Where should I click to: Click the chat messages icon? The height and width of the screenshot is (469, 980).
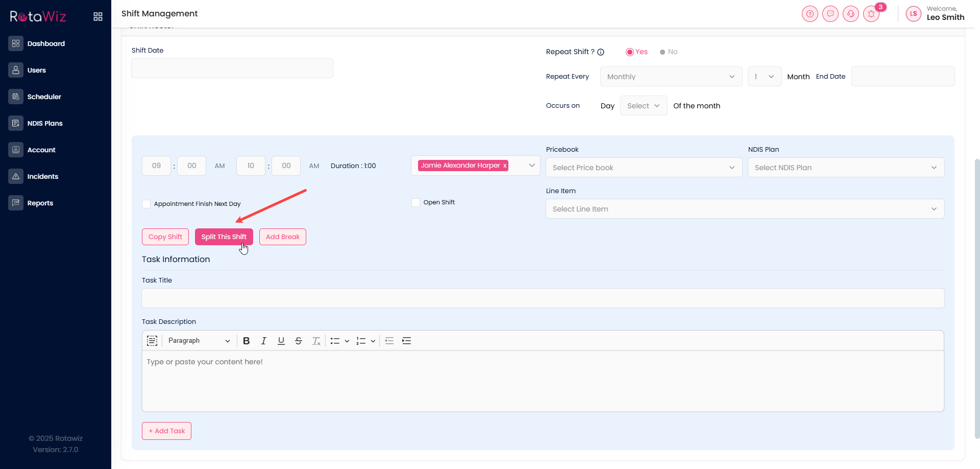point(830,14)
